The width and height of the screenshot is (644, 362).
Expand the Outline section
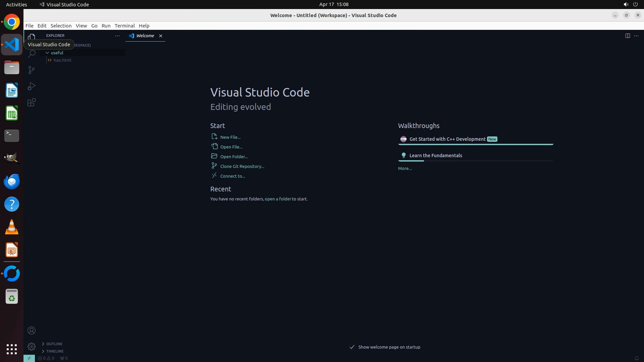click(54, 344)
